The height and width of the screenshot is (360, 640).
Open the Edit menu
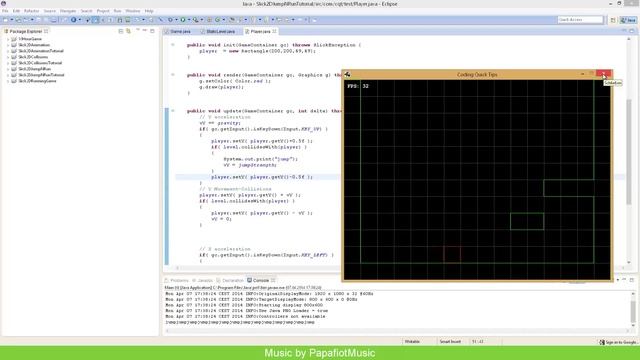16,11
